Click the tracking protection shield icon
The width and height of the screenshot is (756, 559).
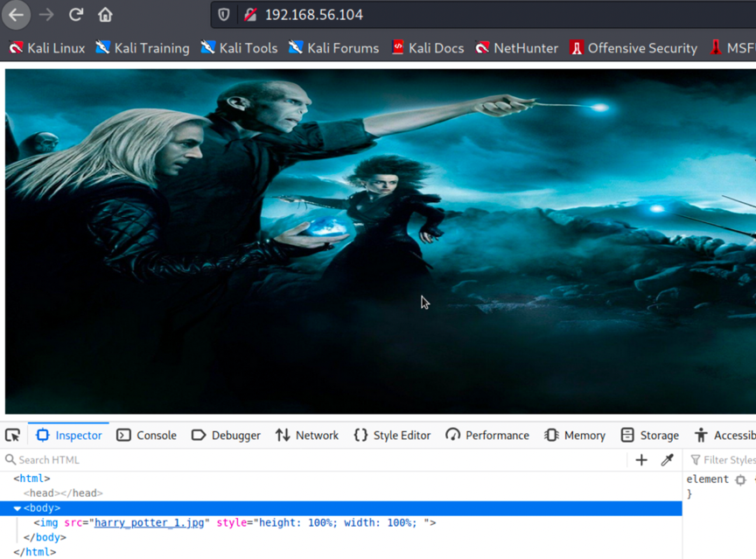(x=224, y=15)
